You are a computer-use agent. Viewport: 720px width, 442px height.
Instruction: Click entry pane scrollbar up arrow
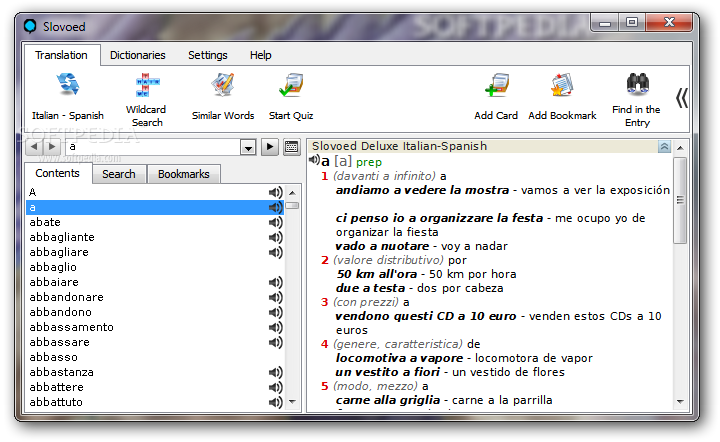(680, 148)
